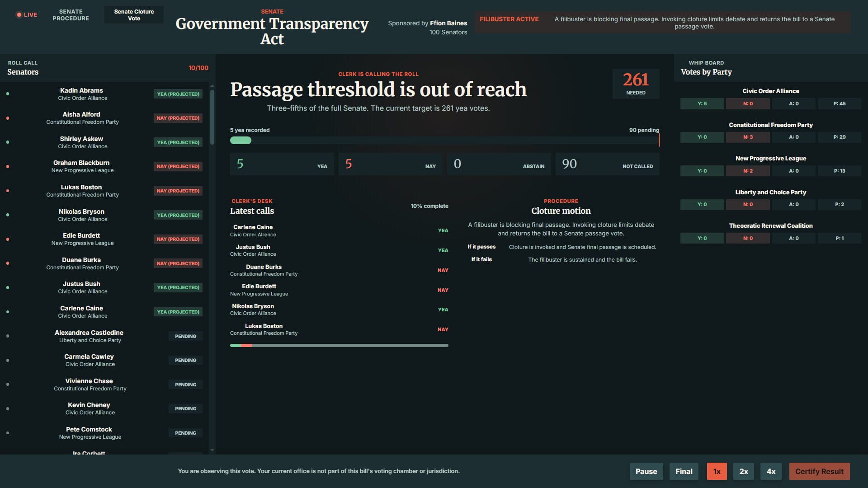
Task: Select Carlene Caine in the senators list
Action: point(104,312)
